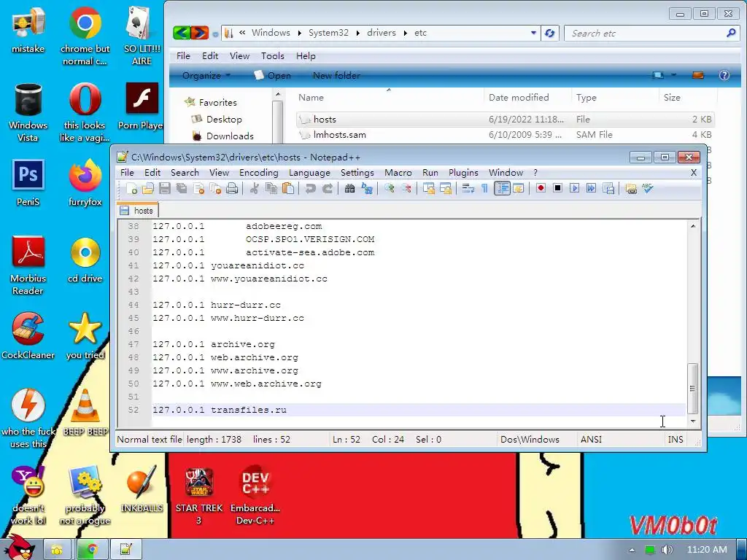Save the hosts file with the Save icon
The height and width of the screenshot is (560, 747).
[165, 189]
